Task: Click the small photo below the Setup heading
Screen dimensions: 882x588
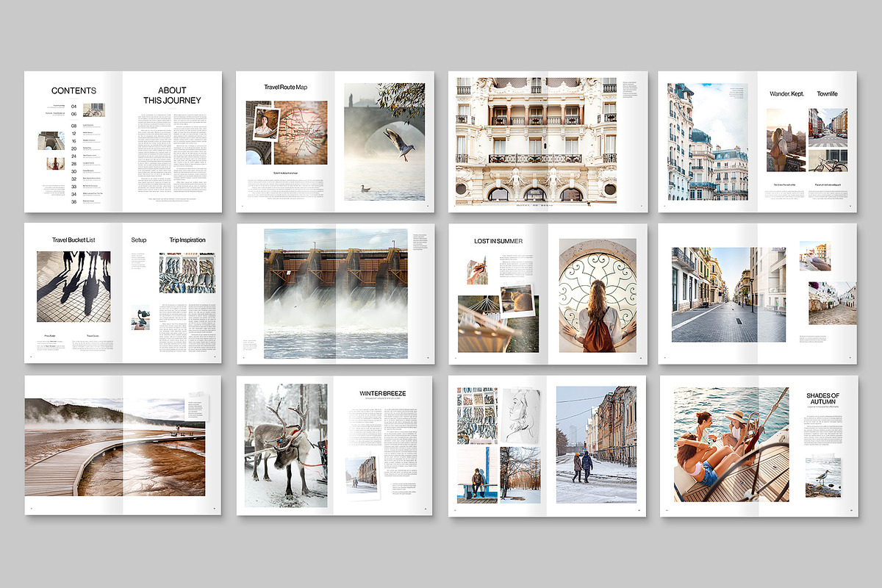Action: [140, 318]
